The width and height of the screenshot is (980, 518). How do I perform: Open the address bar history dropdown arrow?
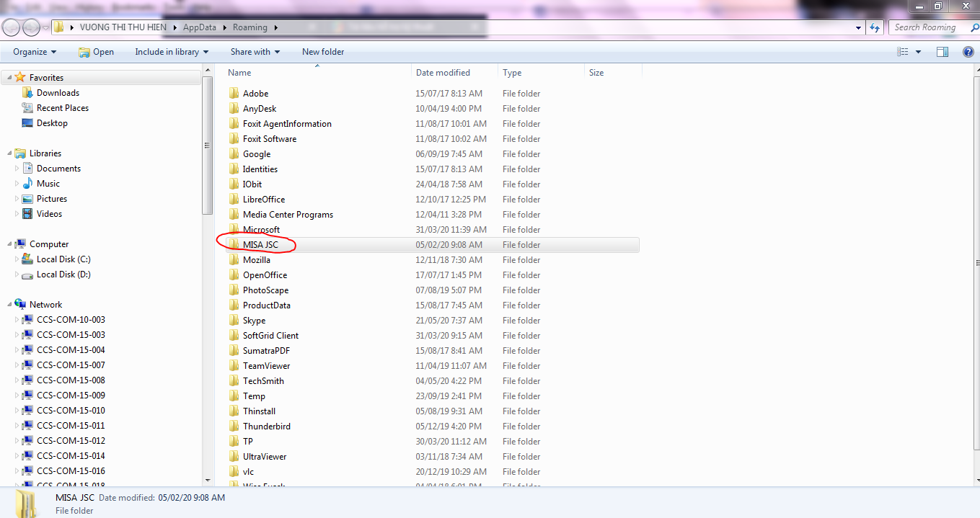pyautogui.click(x=858, y=27)
